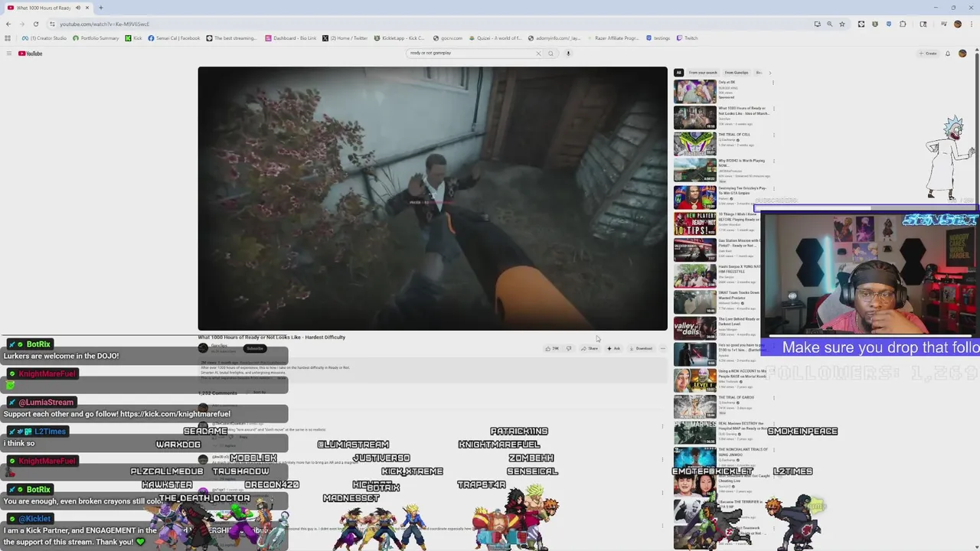Open the Gas Station Mission video thumbnail

[x=694, y=249]
